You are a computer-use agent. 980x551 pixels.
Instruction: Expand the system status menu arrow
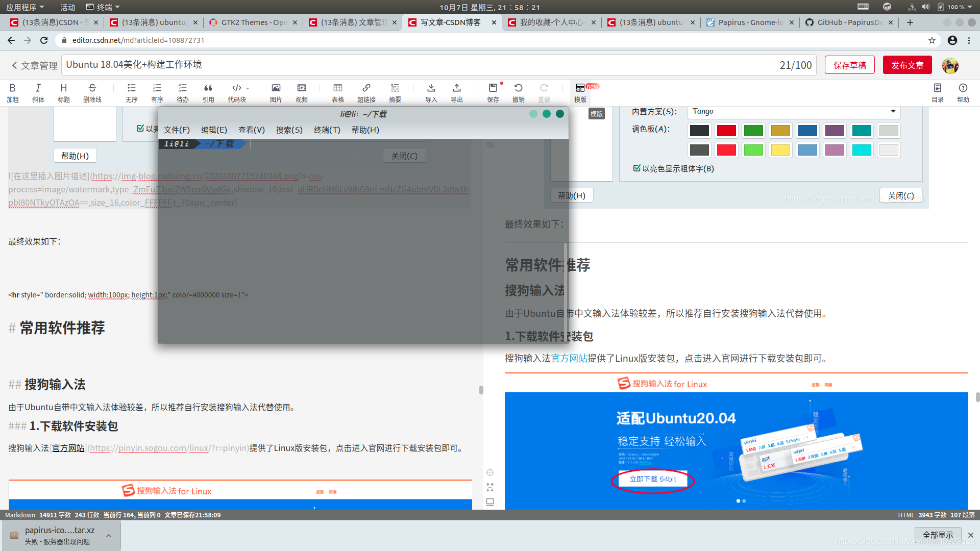(x=970, y=7)
